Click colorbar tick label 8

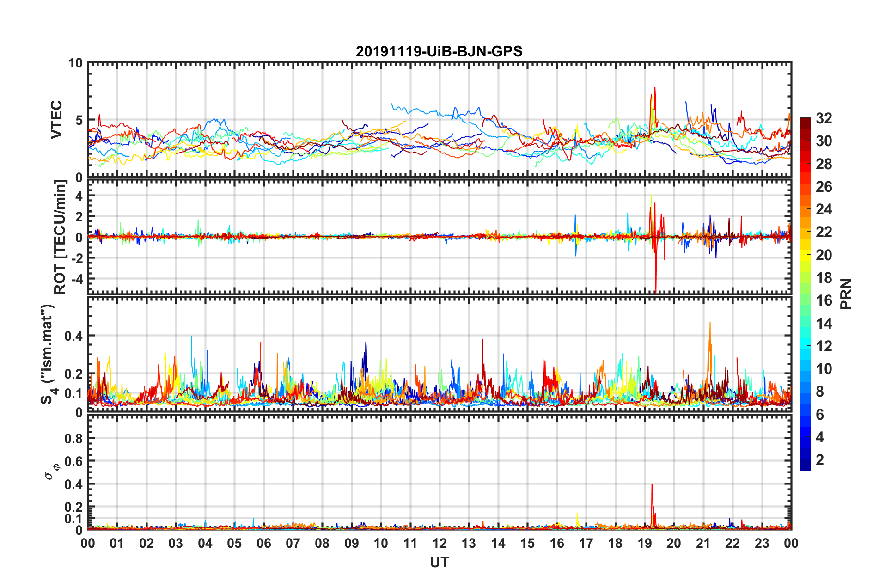tap(820, 392)
